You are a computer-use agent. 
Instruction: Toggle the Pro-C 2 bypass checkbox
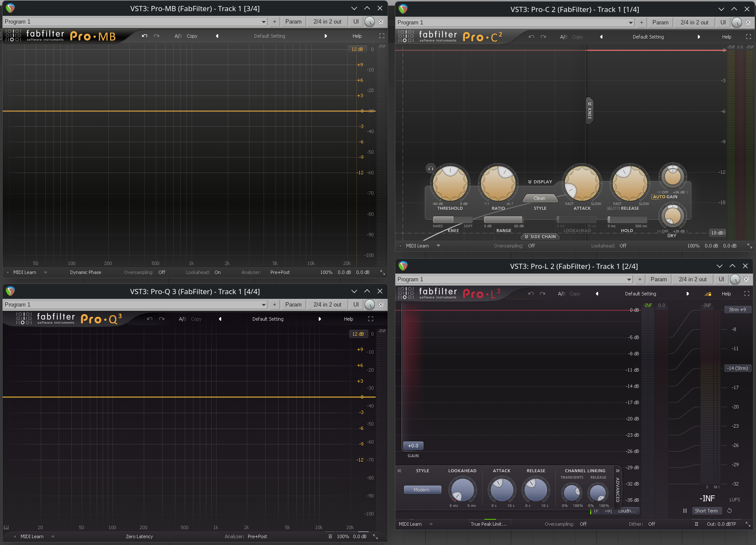pos(747,22)
